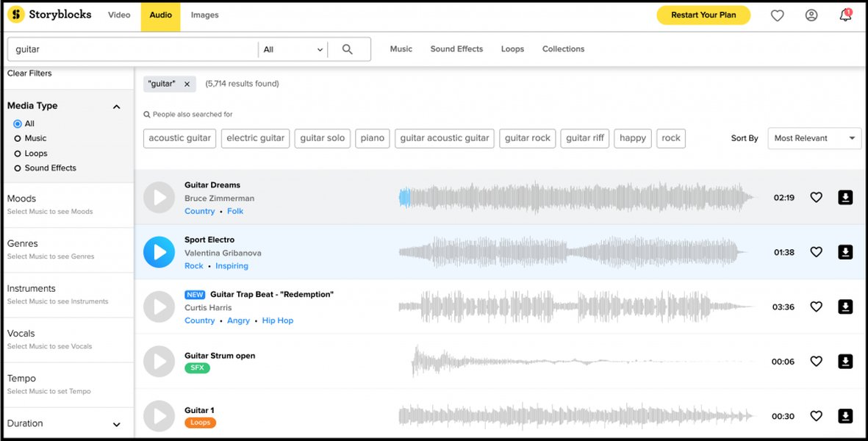Click the Loops badge on Guitar 1
This screenshot has height=441, width=868.
click(200, 423)
